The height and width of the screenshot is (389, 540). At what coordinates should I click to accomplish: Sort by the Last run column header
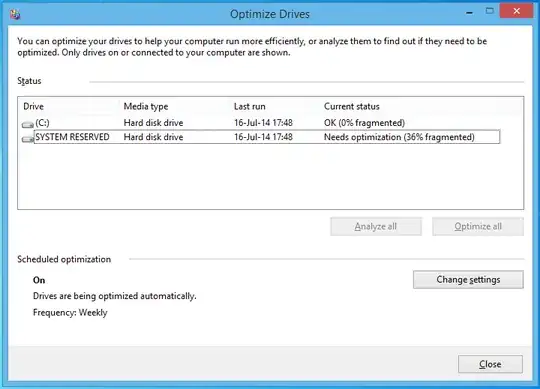pos(250,106)
